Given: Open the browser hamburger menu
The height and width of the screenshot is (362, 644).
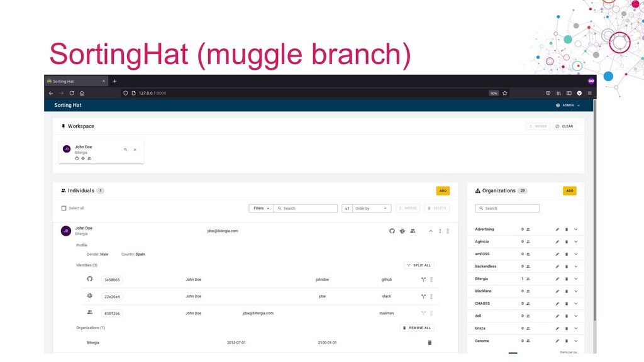Looking at the screenshot, I should 589,93.
